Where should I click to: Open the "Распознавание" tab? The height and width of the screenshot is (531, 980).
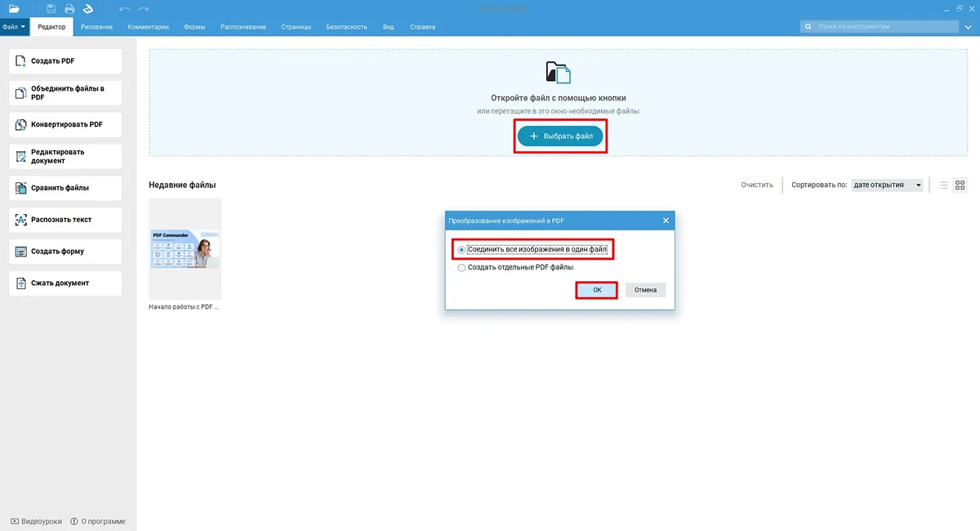[x=243, y=27]
